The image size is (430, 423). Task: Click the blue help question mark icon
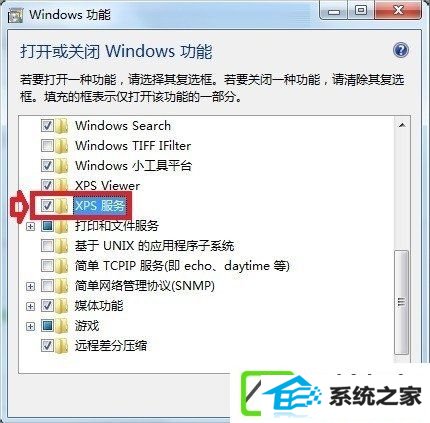coord(401,51)
